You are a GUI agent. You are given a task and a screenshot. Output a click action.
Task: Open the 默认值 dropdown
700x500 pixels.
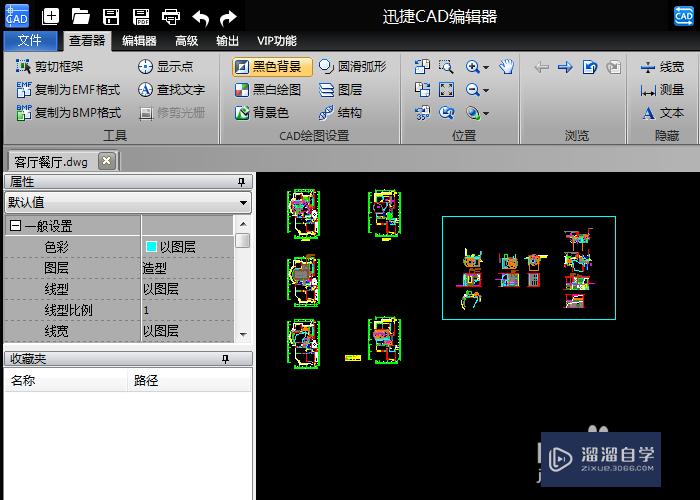[x=243, y=203]
